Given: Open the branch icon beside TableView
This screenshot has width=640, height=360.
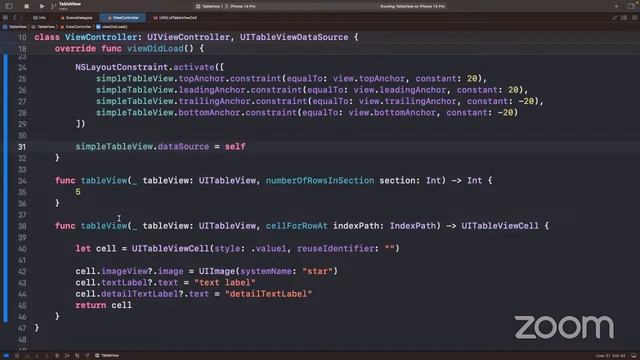Looking at the screenshot, I should 53,6.
